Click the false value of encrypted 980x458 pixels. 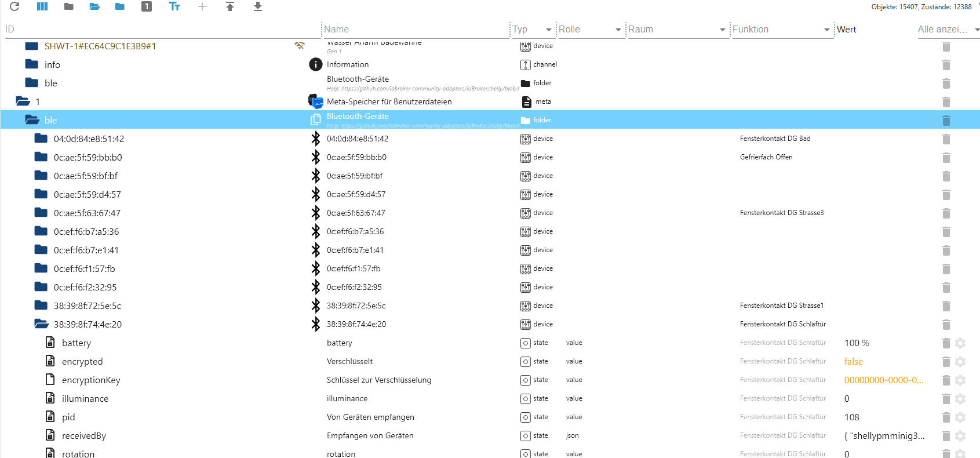click(853, 362)
